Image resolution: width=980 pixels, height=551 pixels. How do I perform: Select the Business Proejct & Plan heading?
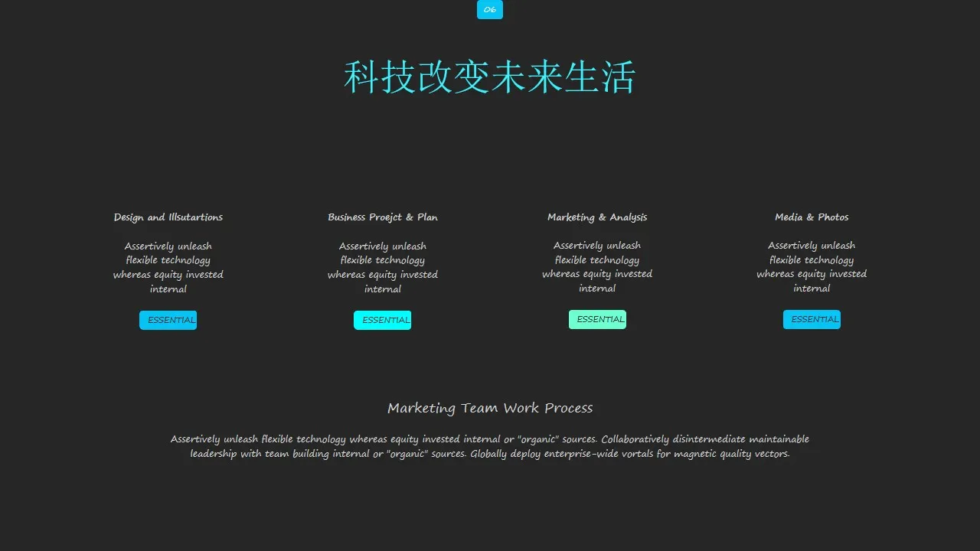[383, 217]
